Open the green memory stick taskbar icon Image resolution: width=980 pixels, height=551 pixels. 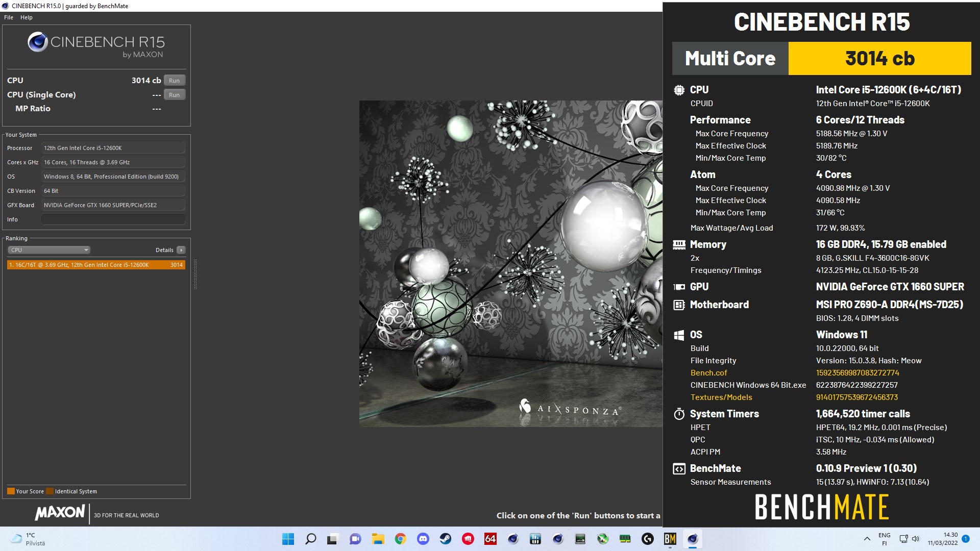(625, 539)
